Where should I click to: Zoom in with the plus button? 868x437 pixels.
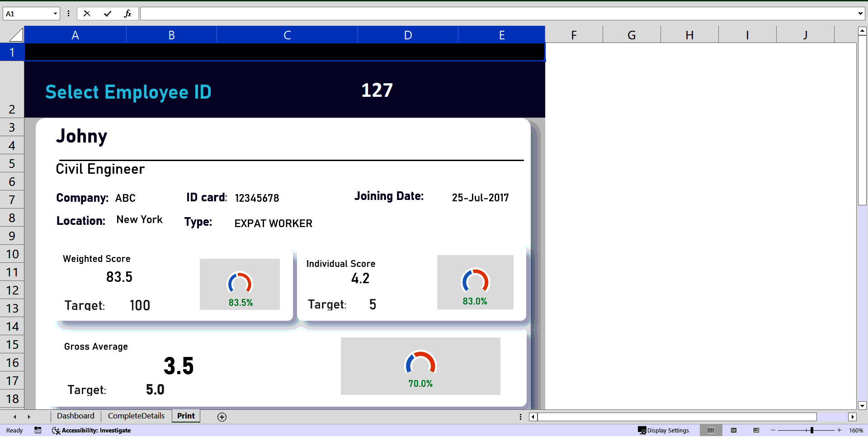(x=839, y=430)
